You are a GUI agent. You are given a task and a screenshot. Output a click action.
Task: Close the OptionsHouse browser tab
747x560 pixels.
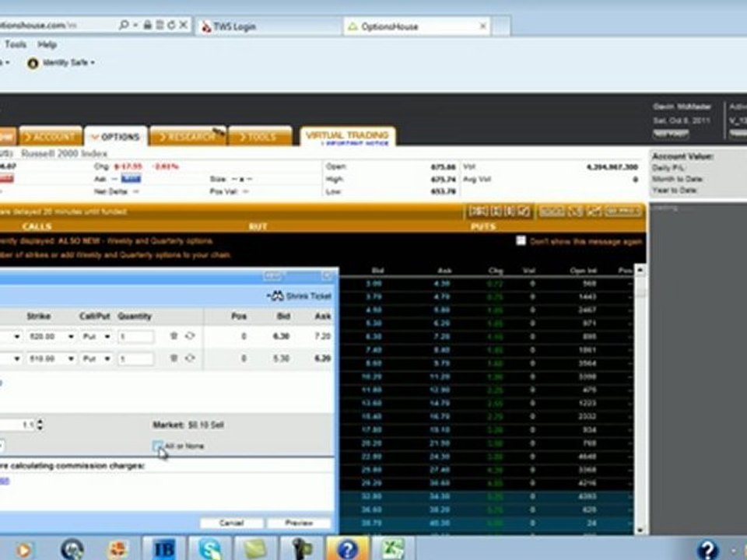tap(482, 26)
